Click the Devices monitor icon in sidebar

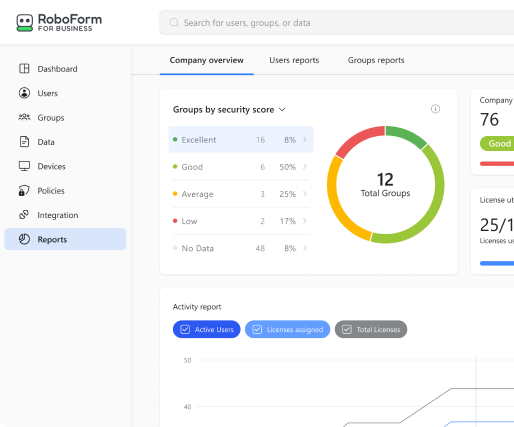(24, 166)
